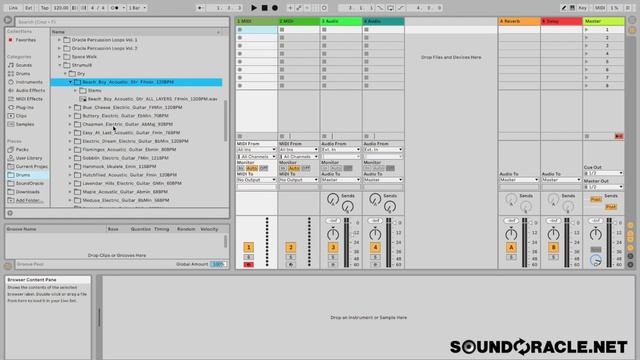Click the Link button

[x=13, y=8]
